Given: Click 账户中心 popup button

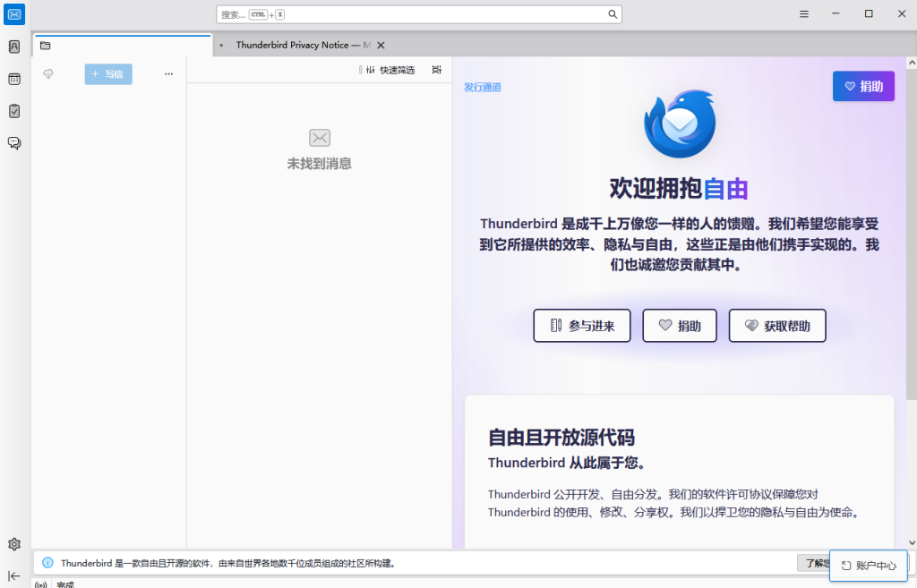Looking at the screenshot, I should coord(869,566).
